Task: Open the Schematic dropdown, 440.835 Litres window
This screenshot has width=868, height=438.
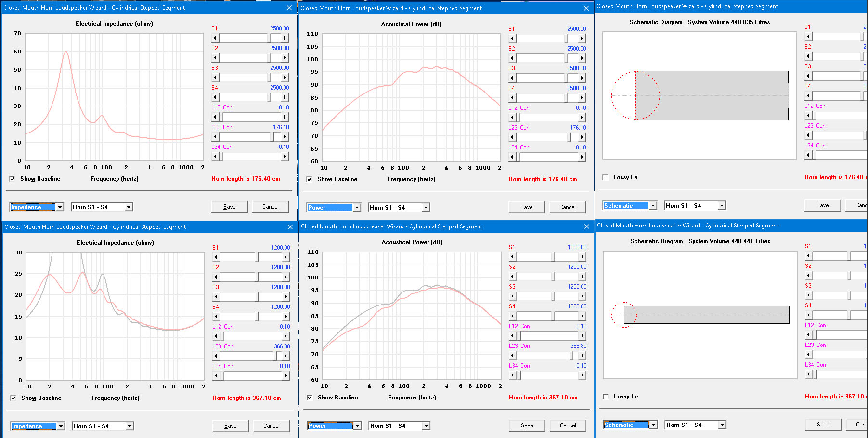Action: (653, 206)
